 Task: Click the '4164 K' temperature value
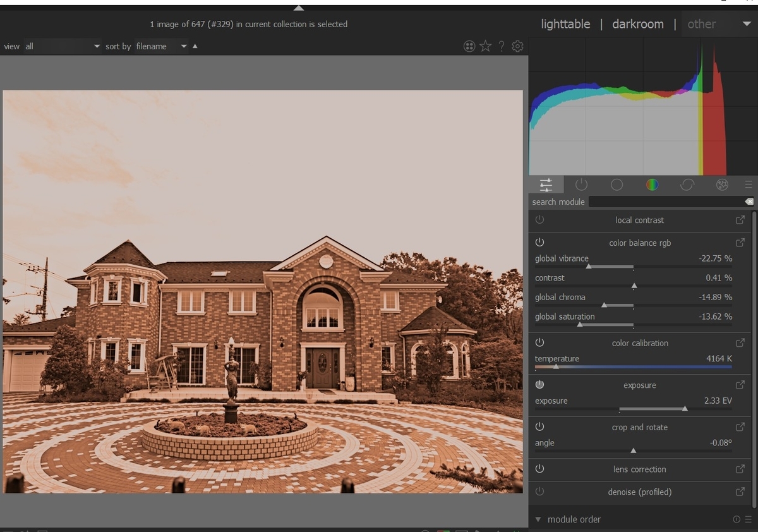tap(719, 358)
